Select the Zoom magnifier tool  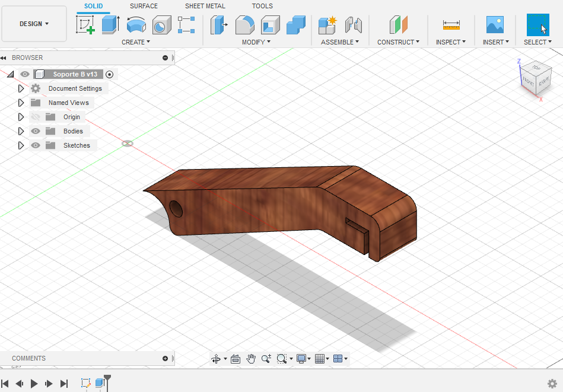point(266,359)
